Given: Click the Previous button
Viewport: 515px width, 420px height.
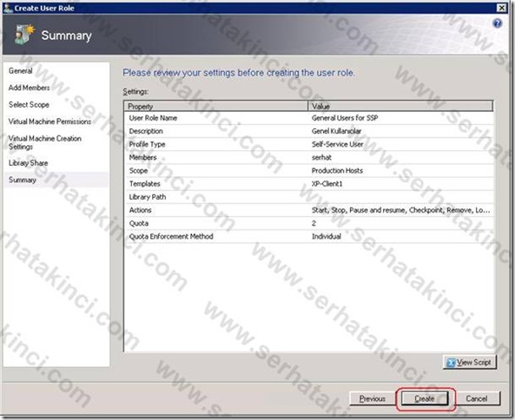Looking at the screenshot, I should [x=373, y=398].
